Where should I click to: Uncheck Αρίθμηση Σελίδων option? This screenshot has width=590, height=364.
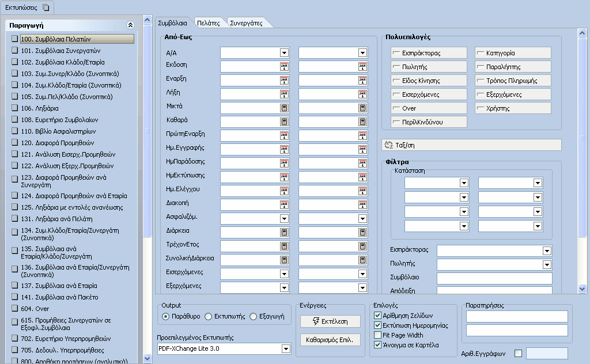point(378,316)
